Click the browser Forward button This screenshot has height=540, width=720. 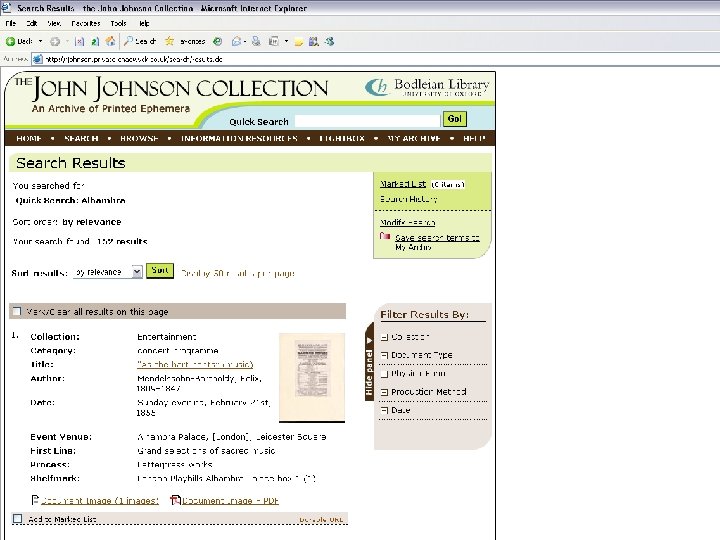[x=55, y=41]
